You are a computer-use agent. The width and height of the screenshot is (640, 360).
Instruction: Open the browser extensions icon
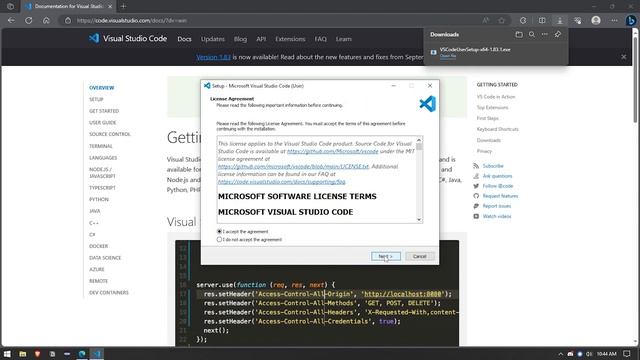[x=523, y=20]
